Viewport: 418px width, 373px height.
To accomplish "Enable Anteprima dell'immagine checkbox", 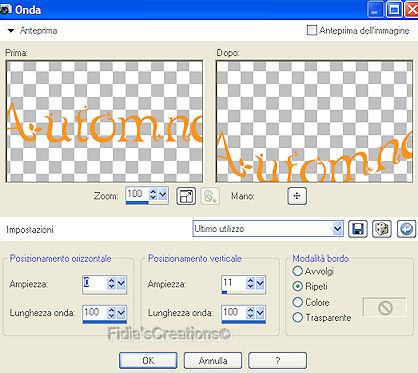I will (311, 30).
